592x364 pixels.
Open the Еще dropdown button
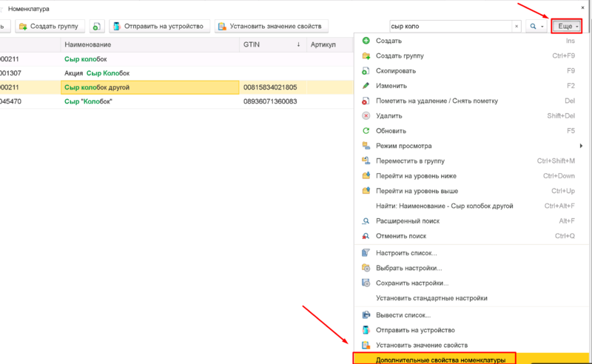[566, 26]
